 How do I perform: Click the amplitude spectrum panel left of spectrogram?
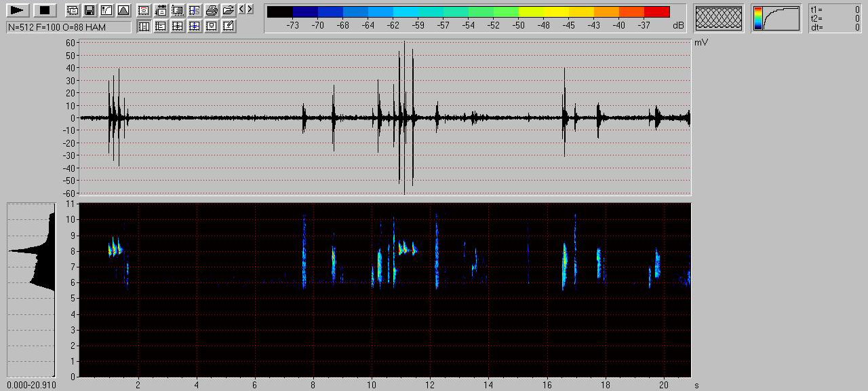click(31, 290)
